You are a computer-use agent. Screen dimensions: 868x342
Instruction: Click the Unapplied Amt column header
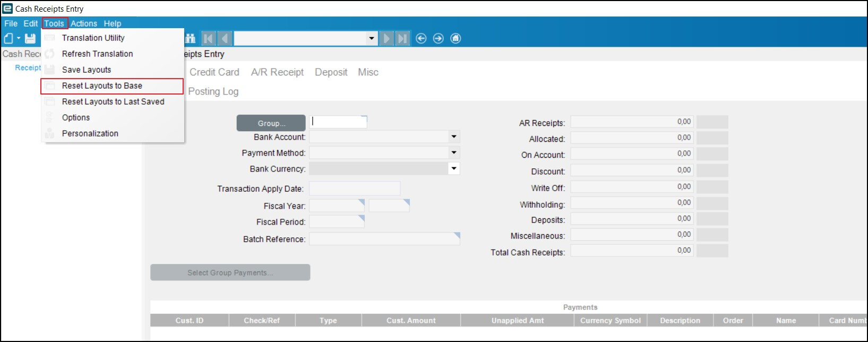pyautogui.click(x=518, y=320)
